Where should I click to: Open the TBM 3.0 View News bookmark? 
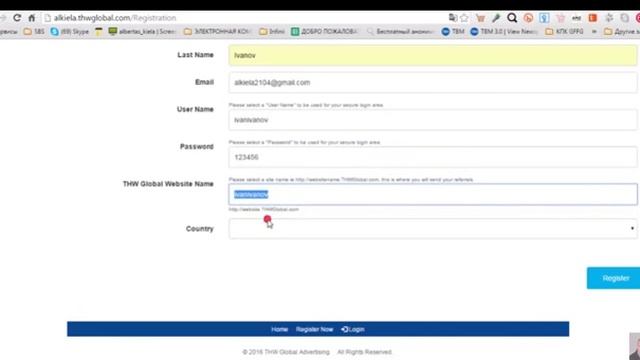click(x=504, y=31)
